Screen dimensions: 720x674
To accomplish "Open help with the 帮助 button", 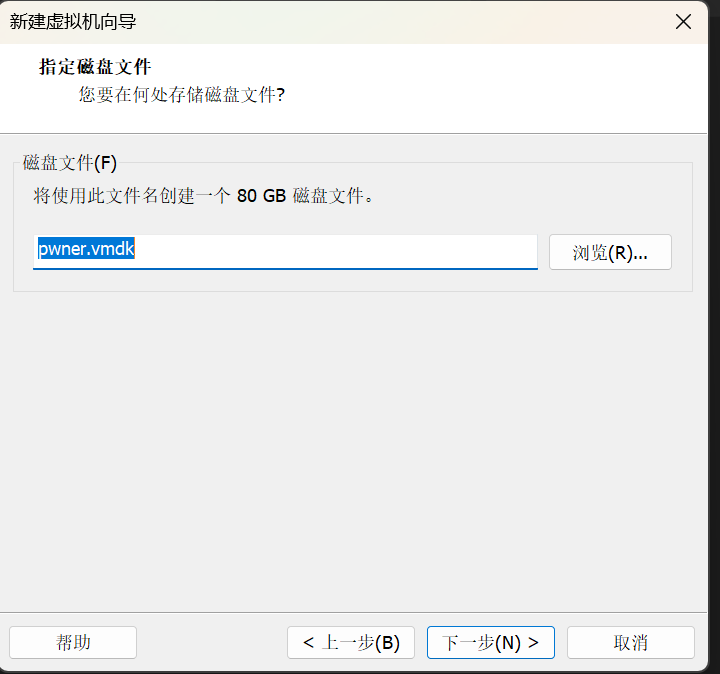I will coord(73,642).
